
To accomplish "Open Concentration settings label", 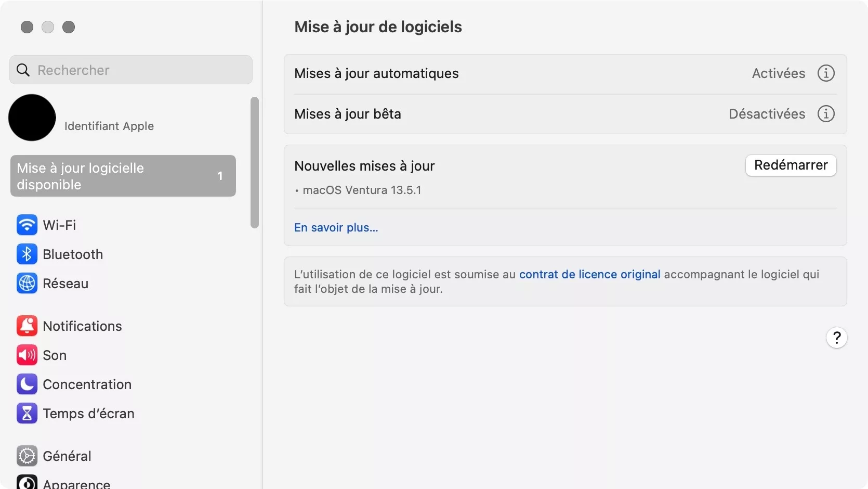I will pos(87,384).
